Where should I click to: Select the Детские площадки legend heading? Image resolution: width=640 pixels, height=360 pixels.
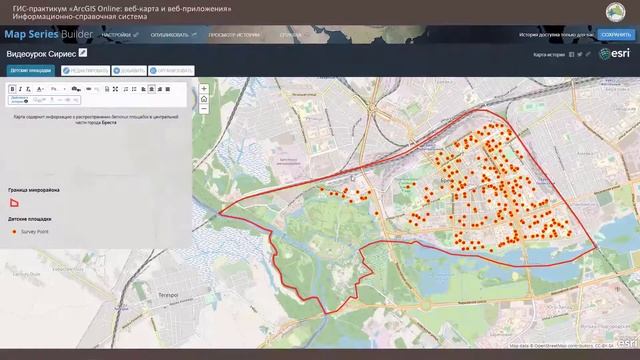click(x=30, y=219)
